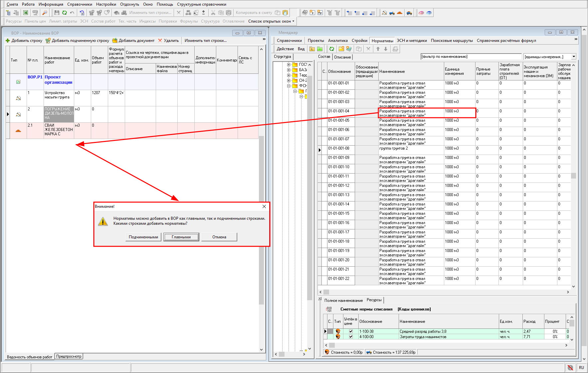Click the pink book icon in top toolbar
Screen dimensions: 588x373
click(x=421, y=13)
